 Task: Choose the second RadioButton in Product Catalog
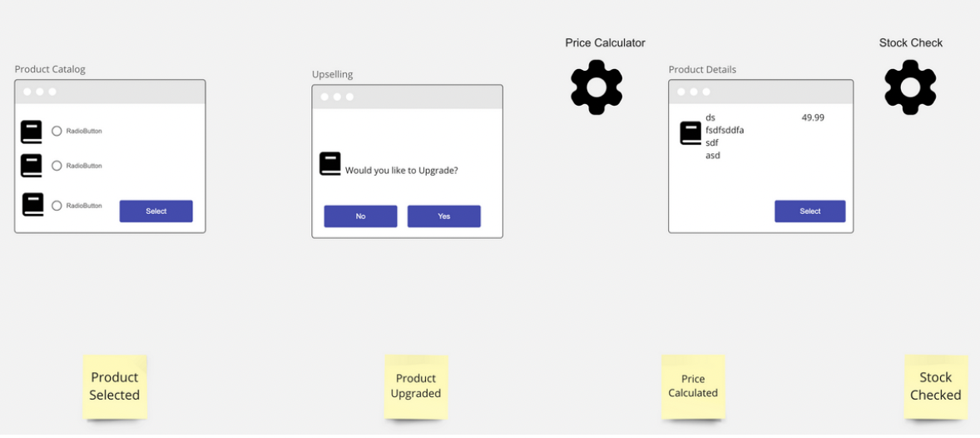click(x=57, y=166)
